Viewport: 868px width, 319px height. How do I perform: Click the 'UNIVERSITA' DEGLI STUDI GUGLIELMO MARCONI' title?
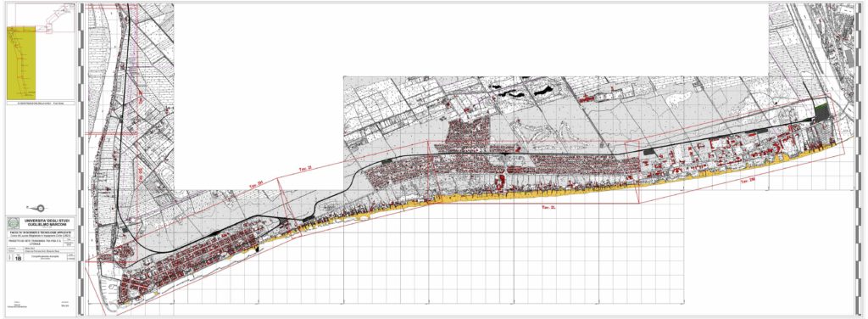click(47, 222)
